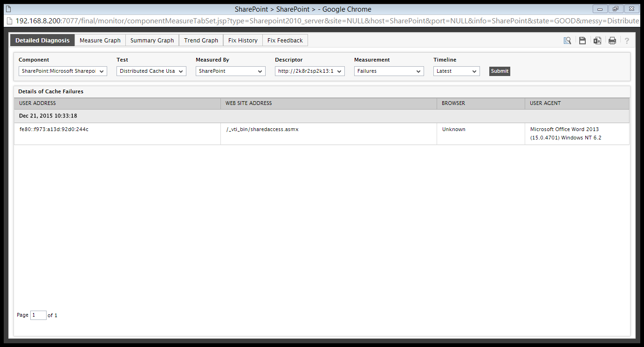The image size is (644, 347).
Task: Click the fe80::f973:a13d:92d0:244c address cell
Action: coord(117,134)
